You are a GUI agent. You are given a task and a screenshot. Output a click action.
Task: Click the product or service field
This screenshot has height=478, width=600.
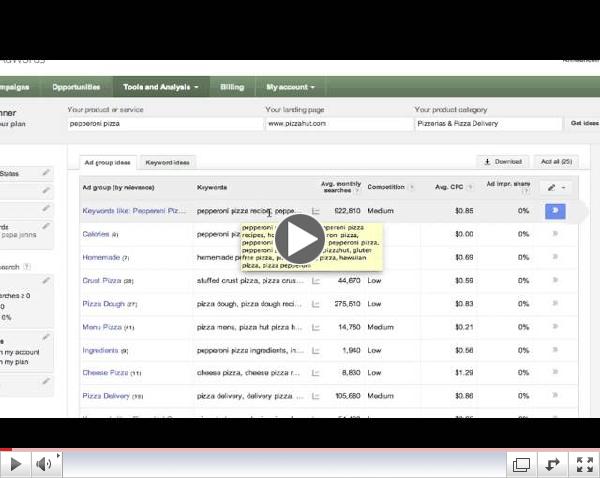click(165, 124)
